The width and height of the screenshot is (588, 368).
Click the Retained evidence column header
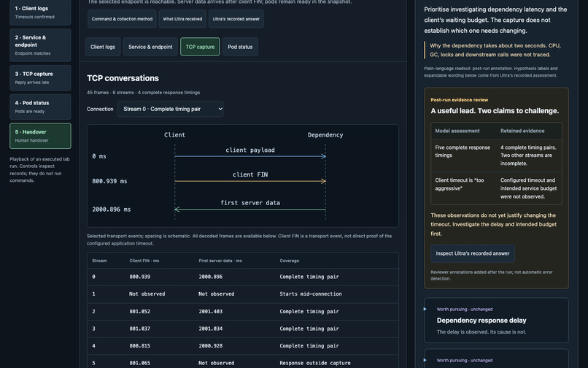click(522, 131)
